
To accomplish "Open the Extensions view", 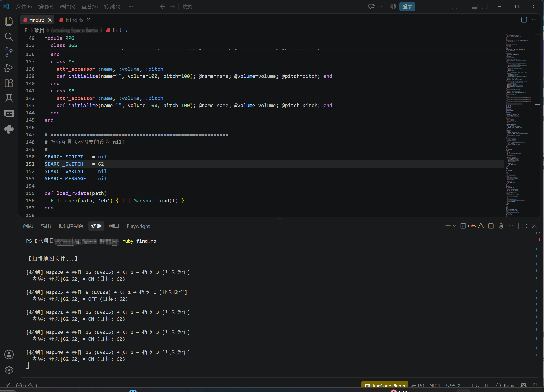I will point(9,83).
